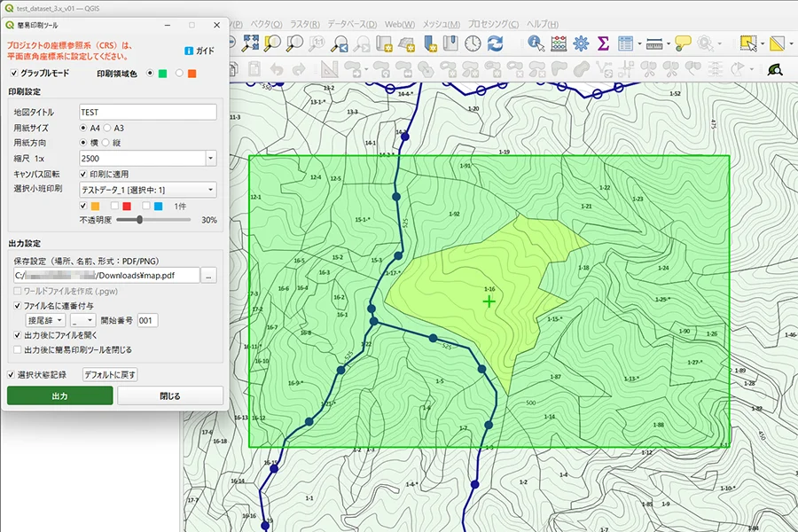Click the save path map.pdf field
The width and height of the screenshot is (798, 532).
click(106, 276)
